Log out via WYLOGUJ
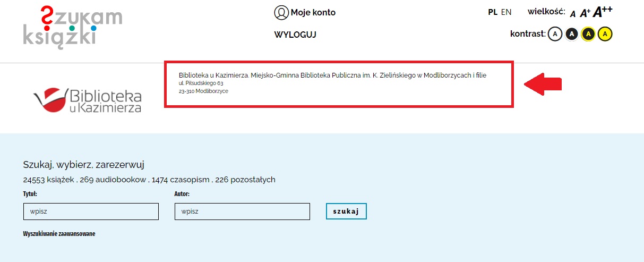Image resolution: width=644 pixels, height=262 pixels. [295, 35]
